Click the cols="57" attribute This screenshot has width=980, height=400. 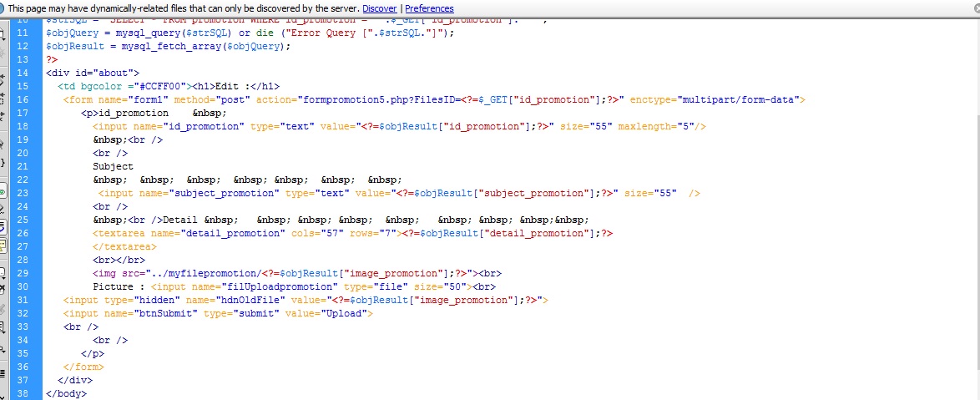pyautogui.click(x=317, y=233)
